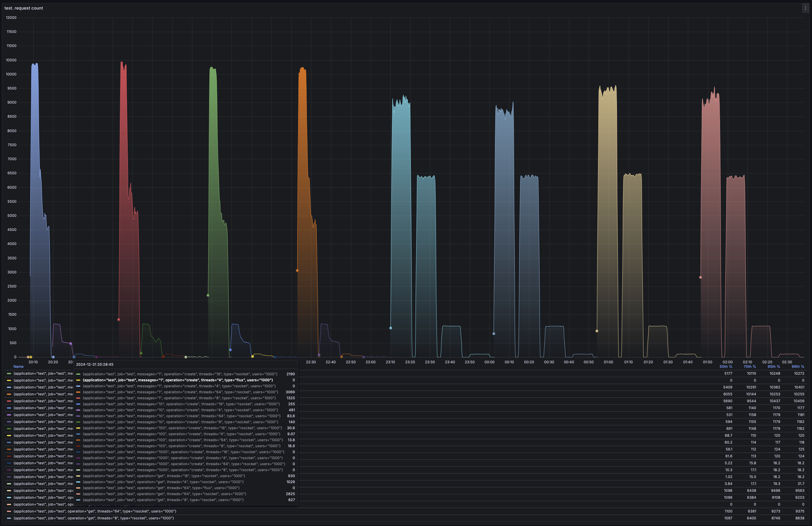Sort legend by the 50th % column

pos(726,367)
